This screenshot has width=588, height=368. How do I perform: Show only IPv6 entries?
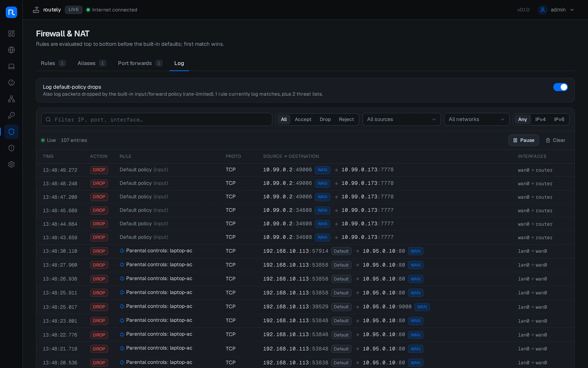pos(559,120)
